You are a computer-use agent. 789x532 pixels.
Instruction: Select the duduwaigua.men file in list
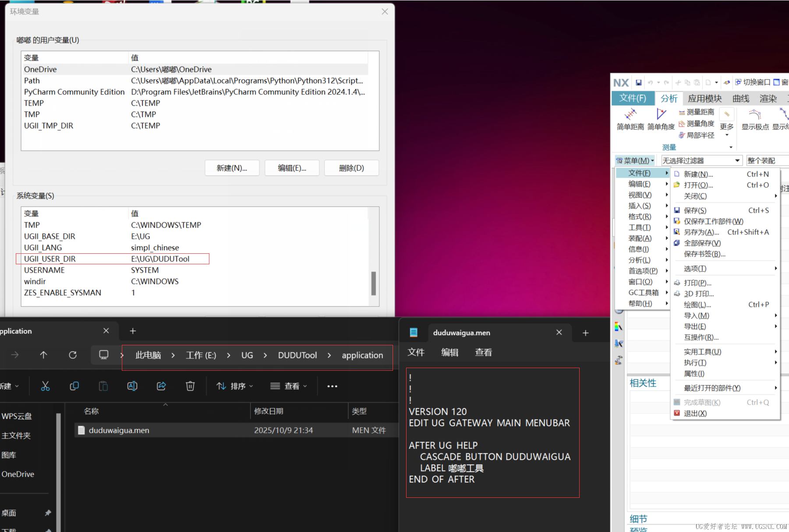tap(119, 430)
